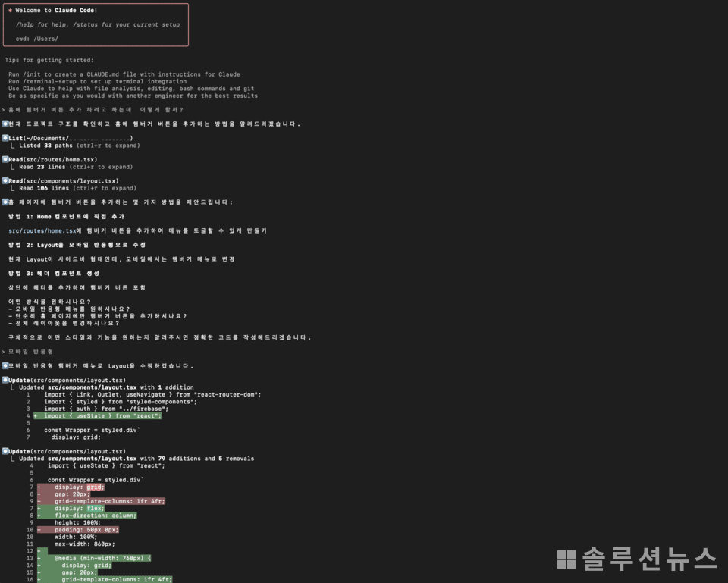The image size is (728, 583).
Task: Click the "방법 2: Layout을 모바일 반응형으로 수정" heading
Action: point(77,245)
